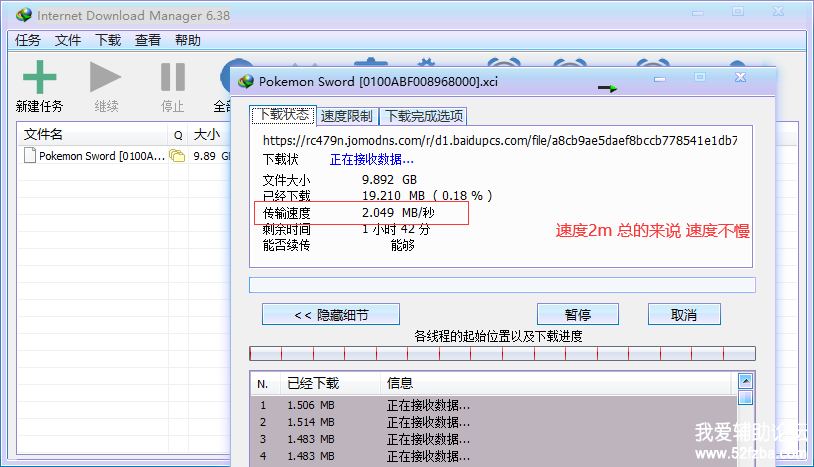Click the file icon next to Pokemon Sword entry
The height and width of the screenshot is (467, 814).
pos(29,156)
